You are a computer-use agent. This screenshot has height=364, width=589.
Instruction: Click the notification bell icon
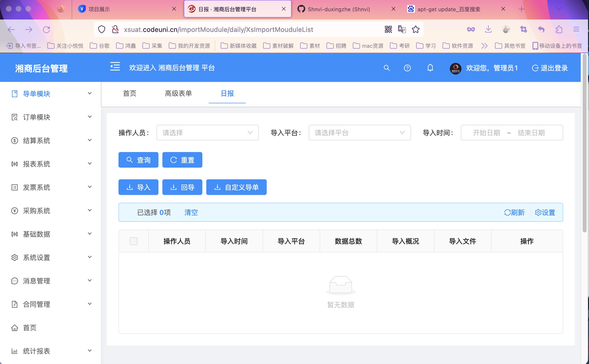click(430, 68)
